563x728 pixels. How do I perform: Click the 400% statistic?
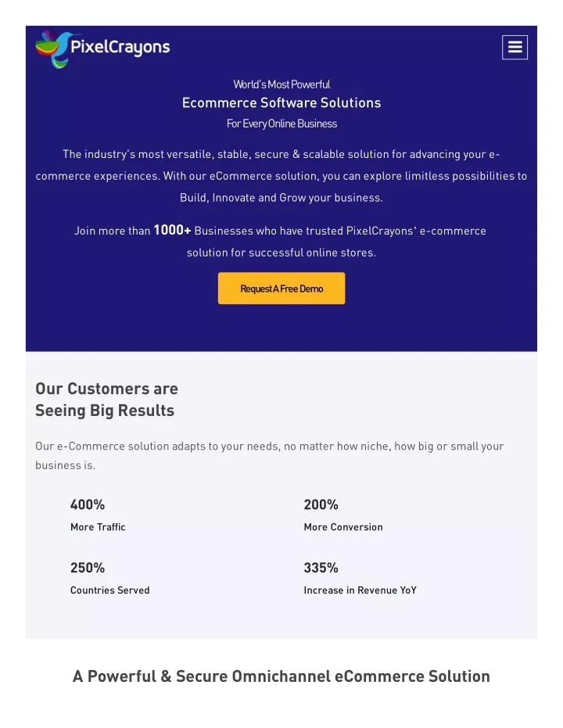[x=88, y=504]
